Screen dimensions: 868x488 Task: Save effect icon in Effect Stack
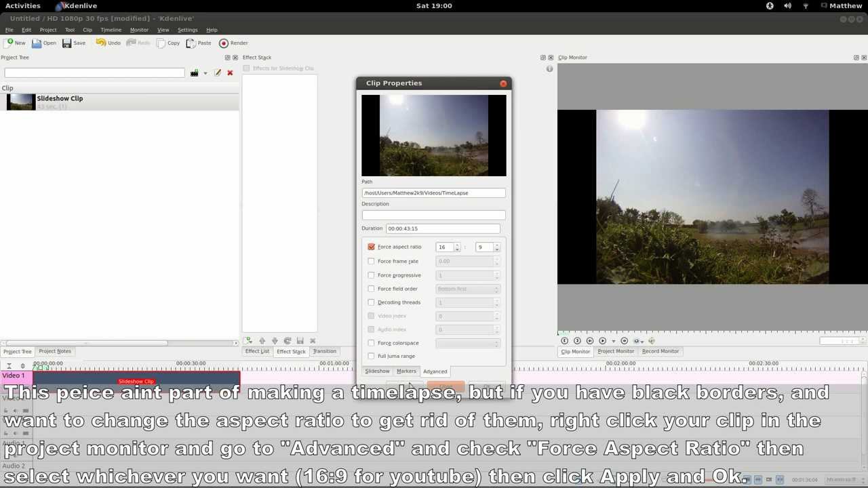coord(300,341)
